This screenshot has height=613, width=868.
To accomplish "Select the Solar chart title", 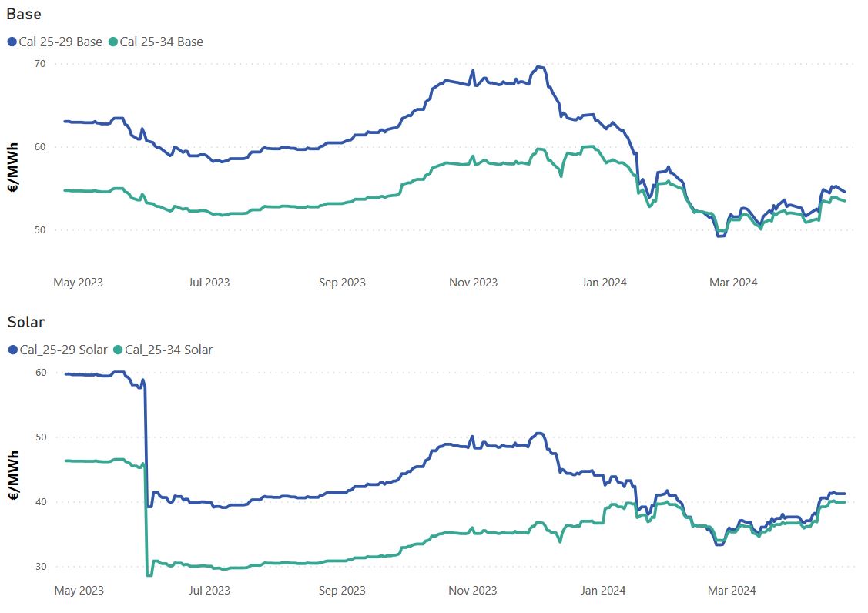I will [x=26, y=323].
